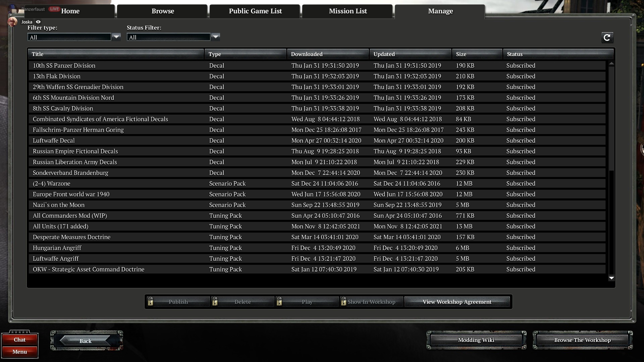The width and height of the screenshot is (644, 362).
Task: Click lock icon on Show In Workshop
Action: pyautogui.click(x=343, y=302)
